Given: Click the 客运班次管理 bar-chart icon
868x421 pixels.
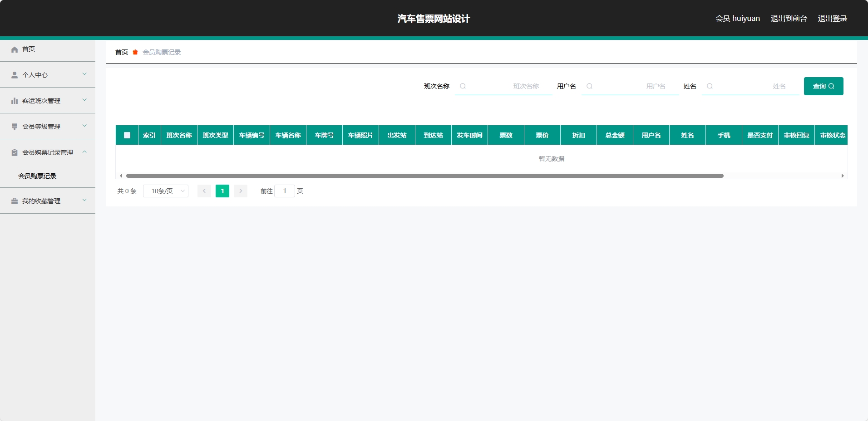Looking at the screenshot, I should click(14, 100).
